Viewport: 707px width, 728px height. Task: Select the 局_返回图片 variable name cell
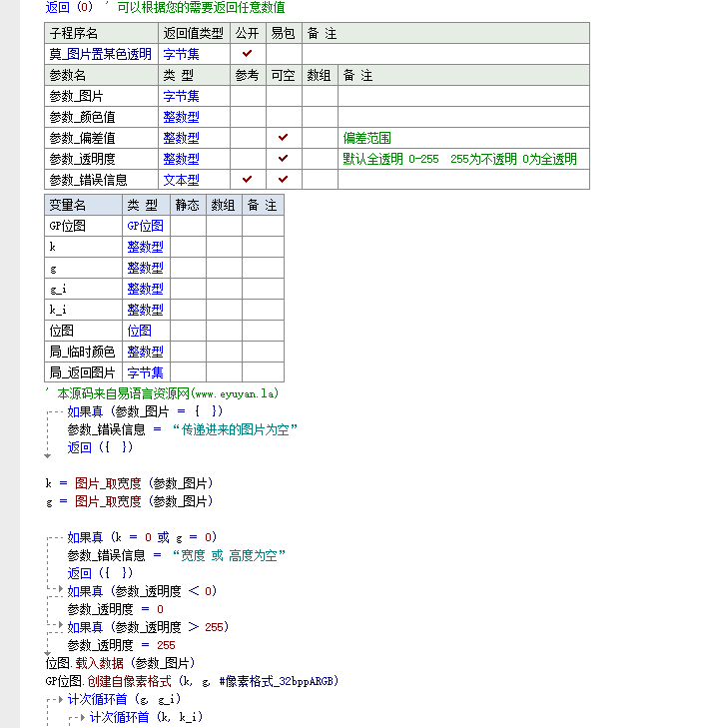click(x=82, y=372)
